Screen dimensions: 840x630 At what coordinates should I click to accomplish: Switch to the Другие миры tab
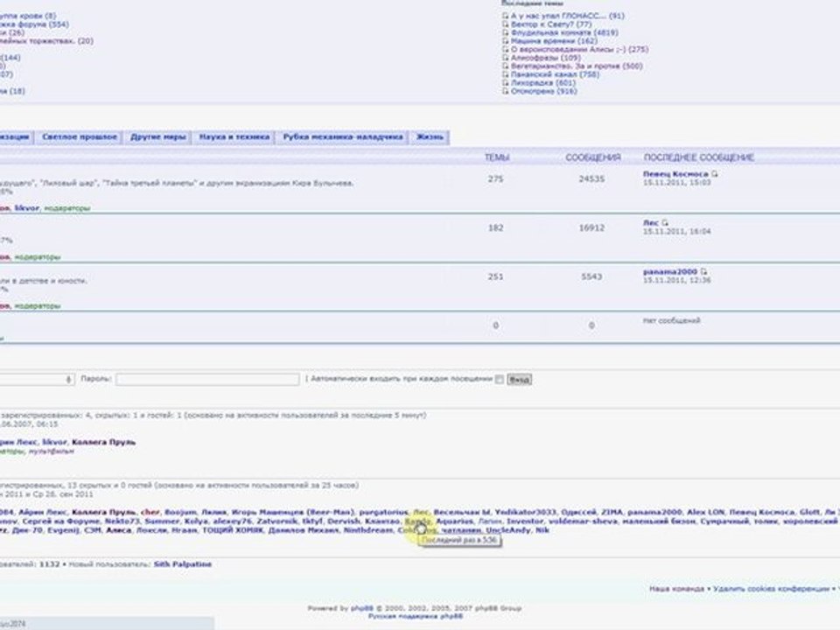coord(158,137)
